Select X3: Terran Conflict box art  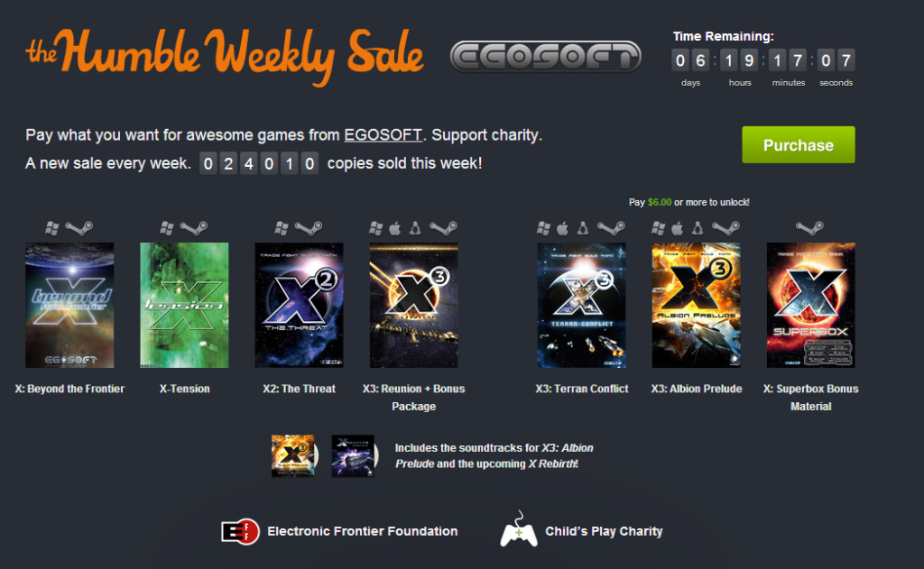coord(582,305)
